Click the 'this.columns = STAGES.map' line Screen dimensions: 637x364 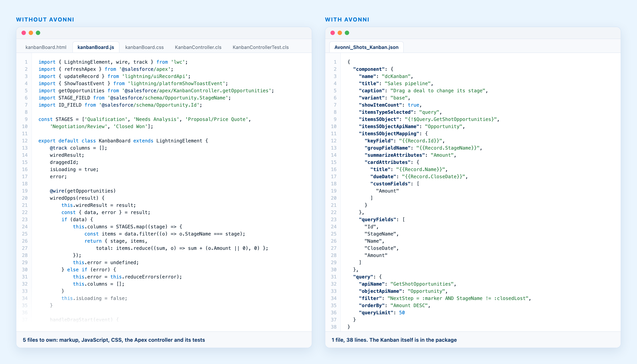coord(128,227)
